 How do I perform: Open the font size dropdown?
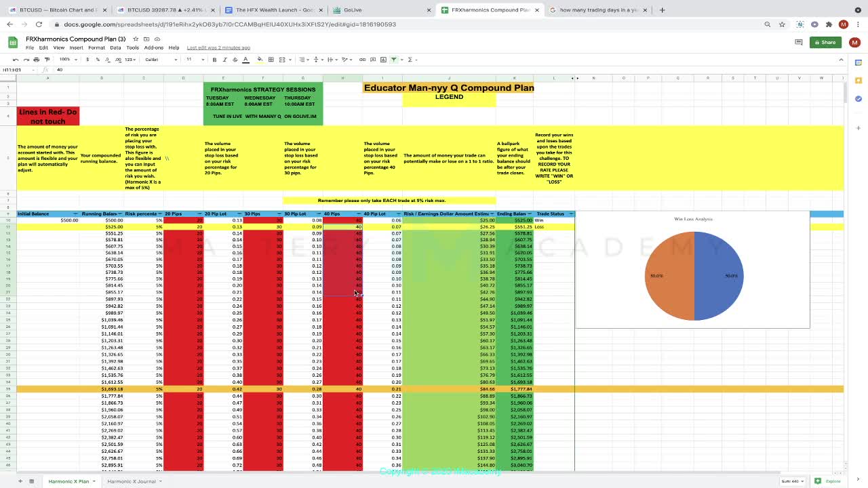[x=195, y=60]
